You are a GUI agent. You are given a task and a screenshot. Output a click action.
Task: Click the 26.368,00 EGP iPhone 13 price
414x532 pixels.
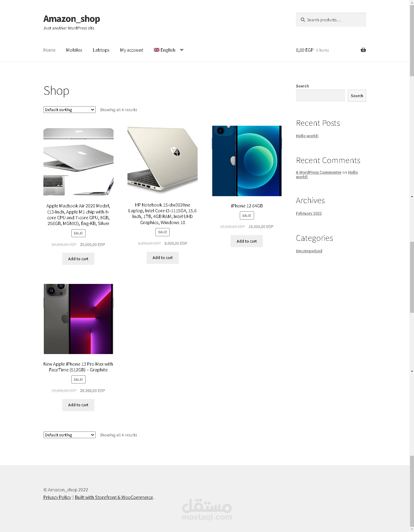click(93, 390)
